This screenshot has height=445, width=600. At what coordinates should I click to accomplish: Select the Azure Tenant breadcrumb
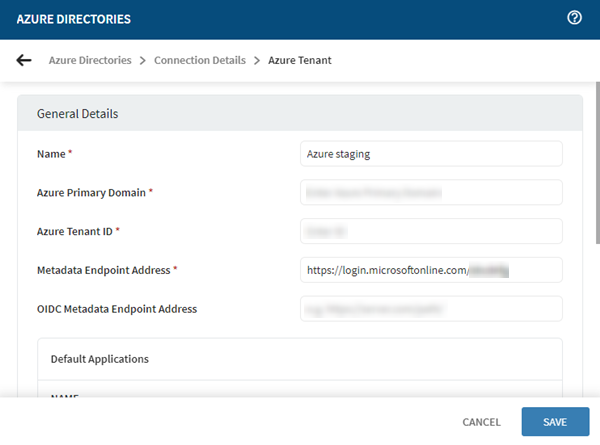(300, 60)
